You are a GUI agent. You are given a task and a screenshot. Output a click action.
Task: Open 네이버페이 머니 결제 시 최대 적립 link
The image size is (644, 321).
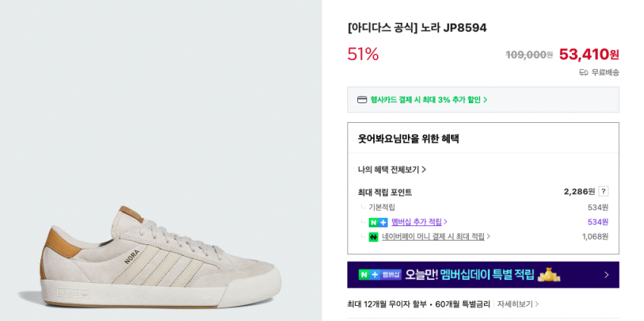pyautogui.click(x=433, y=237)
